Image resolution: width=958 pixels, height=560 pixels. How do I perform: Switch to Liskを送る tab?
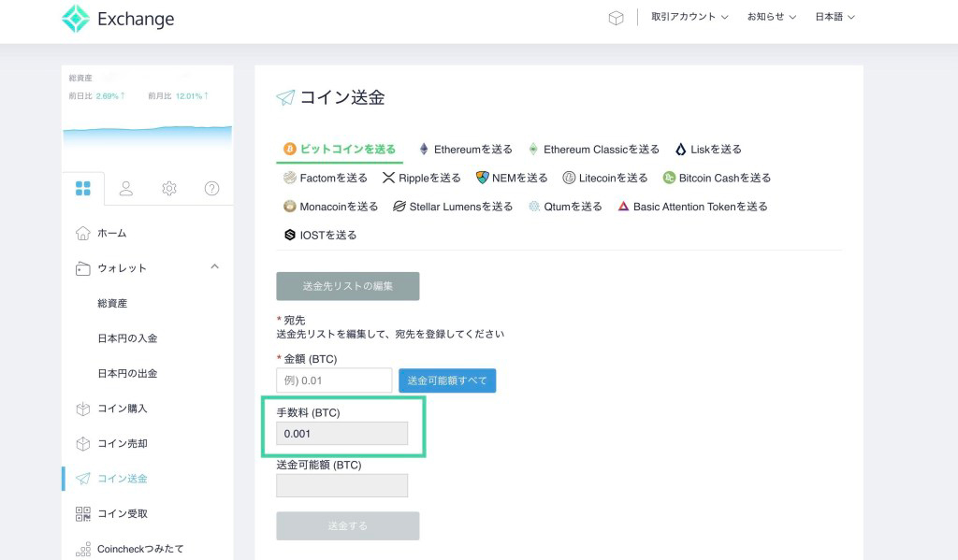point(709,150)
